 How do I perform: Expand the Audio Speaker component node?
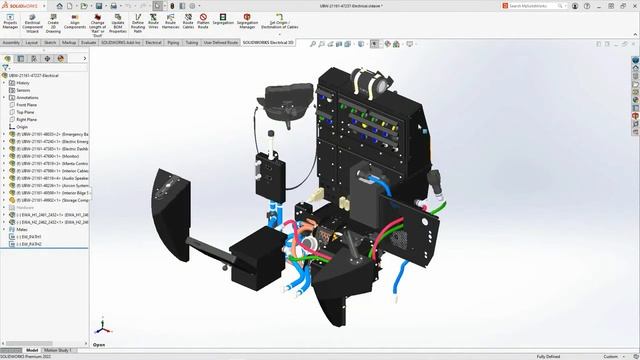[x=4, y=178]
